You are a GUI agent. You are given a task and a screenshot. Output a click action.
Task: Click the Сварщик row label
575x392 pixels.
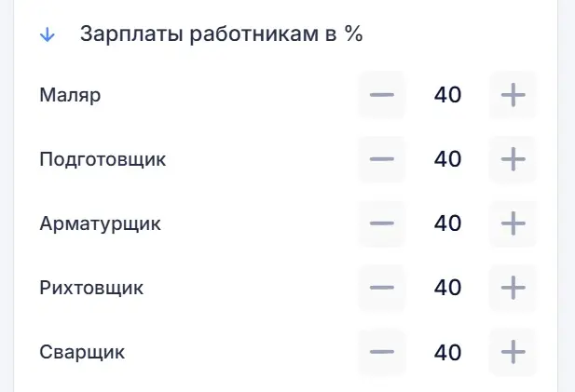point(82,353)
